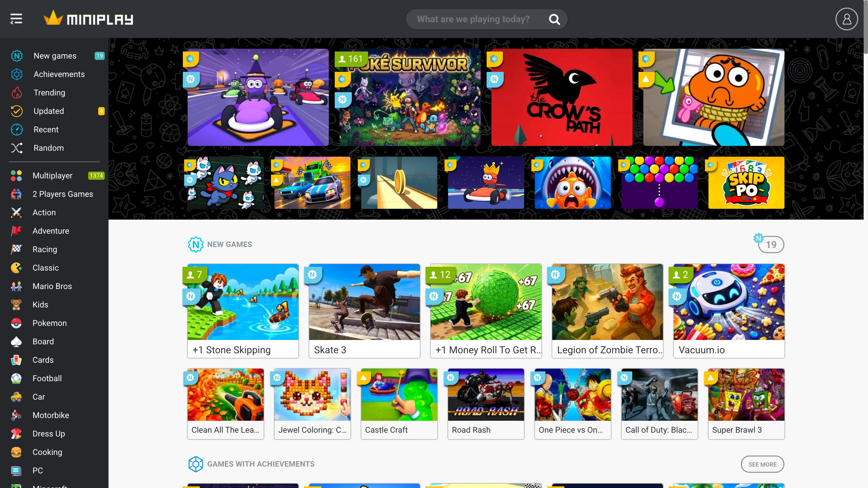868x488 pixels.
Task: Click the Classic Pac-Man icon
Action: (16, 268)
